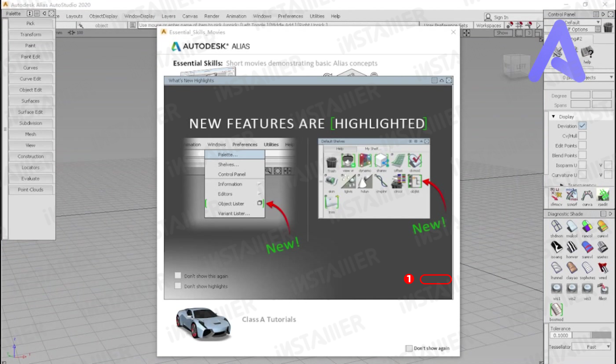Image resolution: width=616 pixels, height=364 pixels.
Task: Enable the Cv/Hull display checkbox
Action: (x=582, y=136)
